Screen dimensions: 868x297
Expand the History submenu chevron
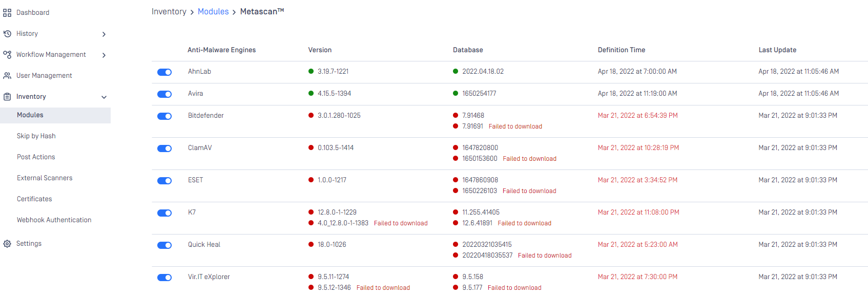coord(104,34)
